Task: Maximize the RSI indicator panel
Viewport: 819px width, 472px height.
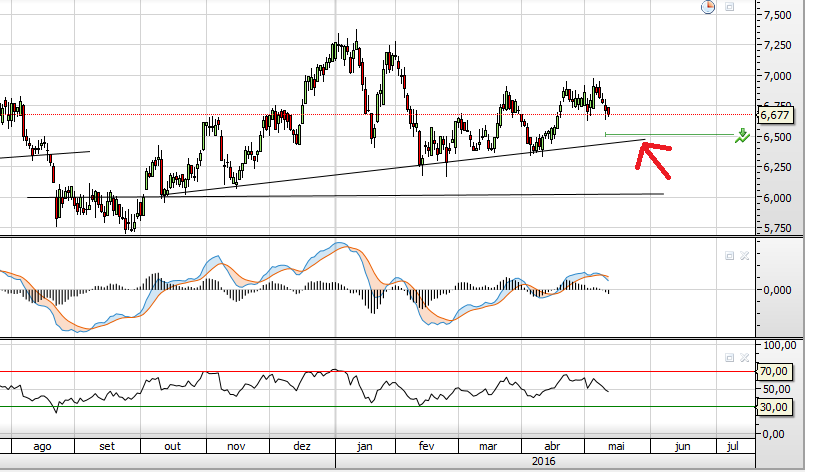Action: tap(729, 358)
